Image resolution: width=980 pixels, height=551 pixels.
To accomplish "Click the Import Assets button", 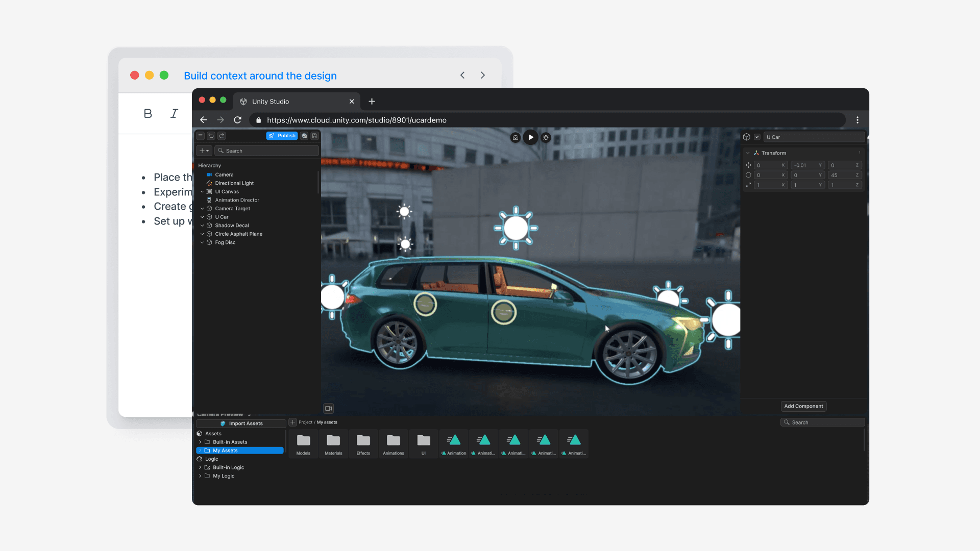I will coord(241,423).
